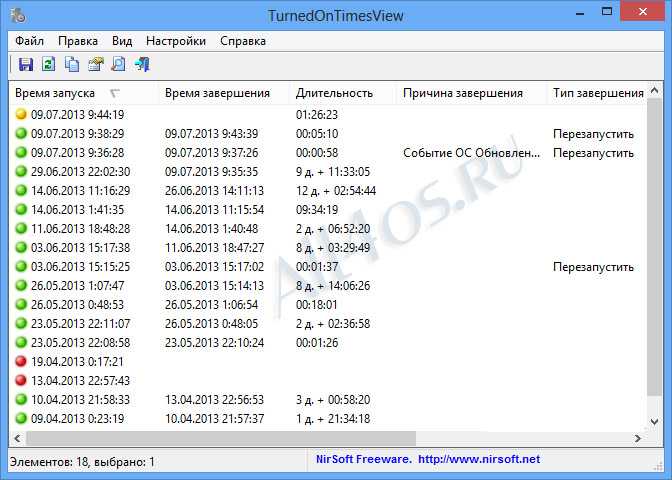Click end time 26.06.2013 14:11:13
This screenshot has width=672, height=480.
coord(214,191)
